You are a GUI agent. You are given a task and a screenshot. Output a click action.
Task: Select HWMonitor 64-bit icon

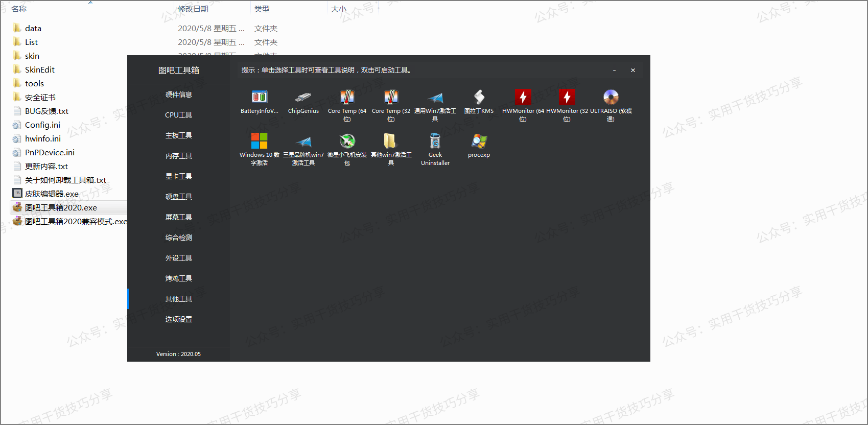click(x=523, y=98)
